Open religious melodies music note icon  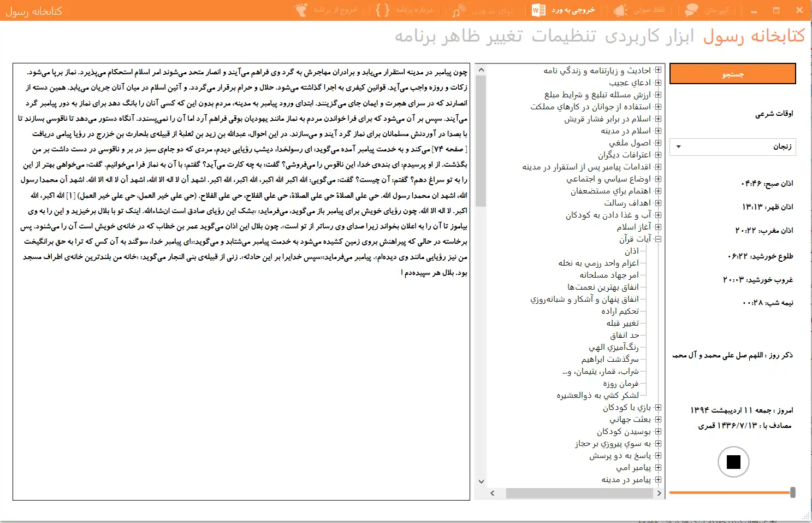[459, 10]
